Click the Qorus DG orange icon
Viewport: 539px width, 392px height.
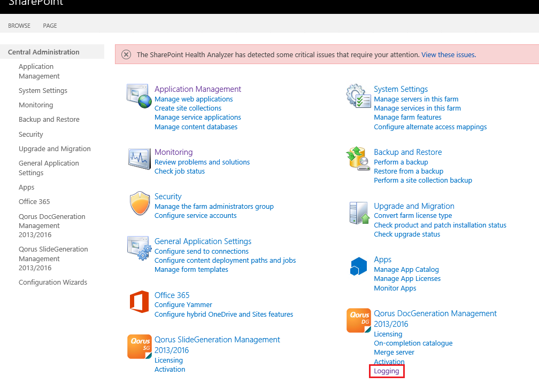click(x=358, y=320)
